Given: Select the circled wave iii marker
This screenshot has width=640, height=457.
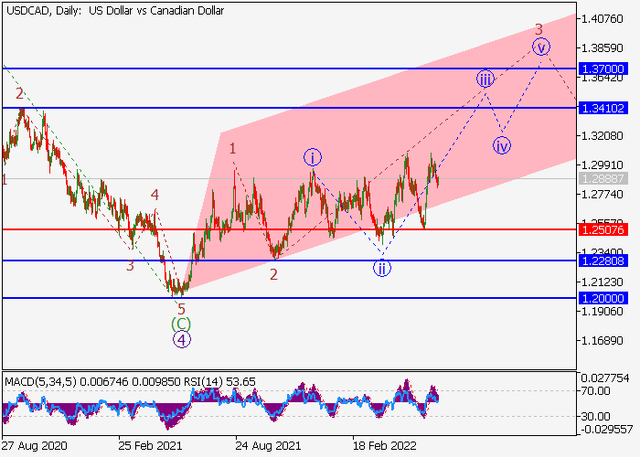Looking at the screenshot, I should 485,79.
